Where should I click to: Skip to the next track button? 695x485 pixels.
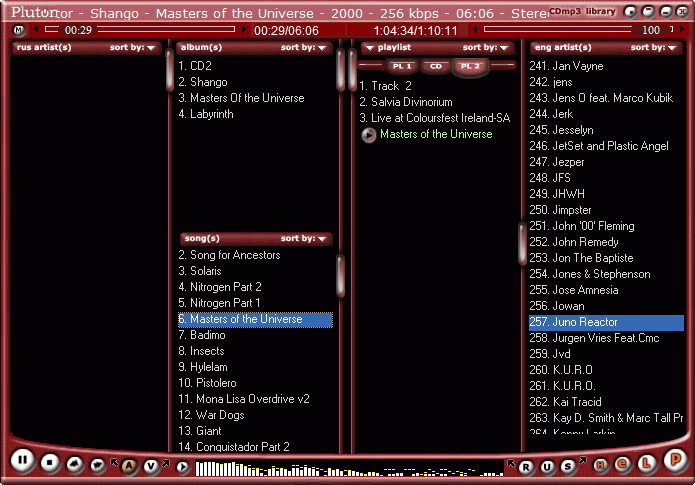point(98,465)
